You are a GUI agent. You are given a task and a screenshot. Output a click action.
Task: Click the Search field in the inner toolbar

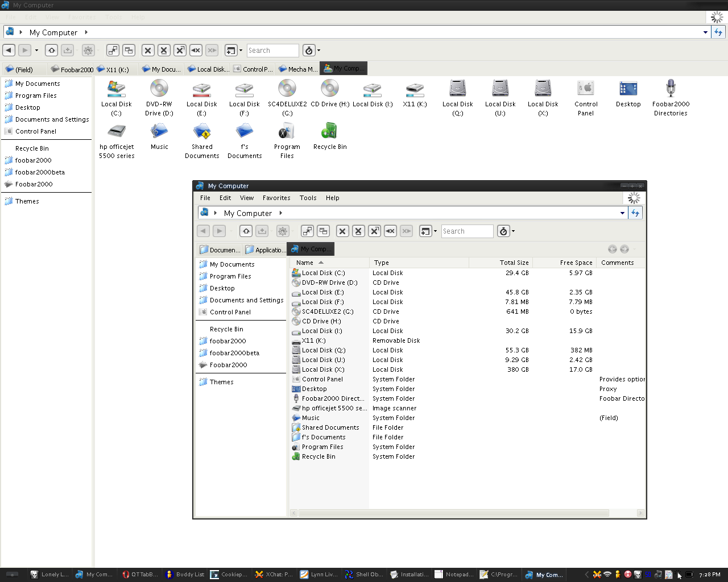pos(467,231)
